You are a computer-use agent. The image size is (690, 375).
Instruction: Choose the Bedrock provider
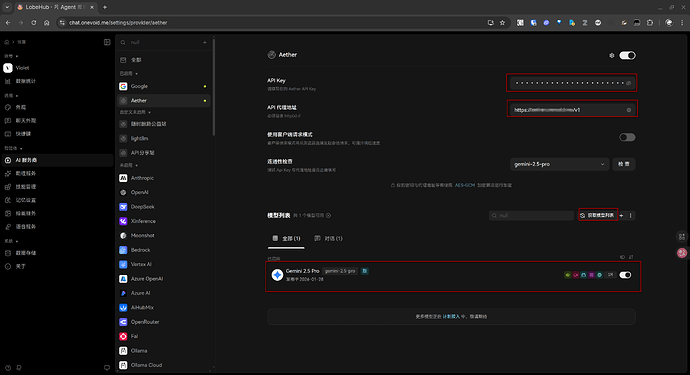[x=163, y=250]
